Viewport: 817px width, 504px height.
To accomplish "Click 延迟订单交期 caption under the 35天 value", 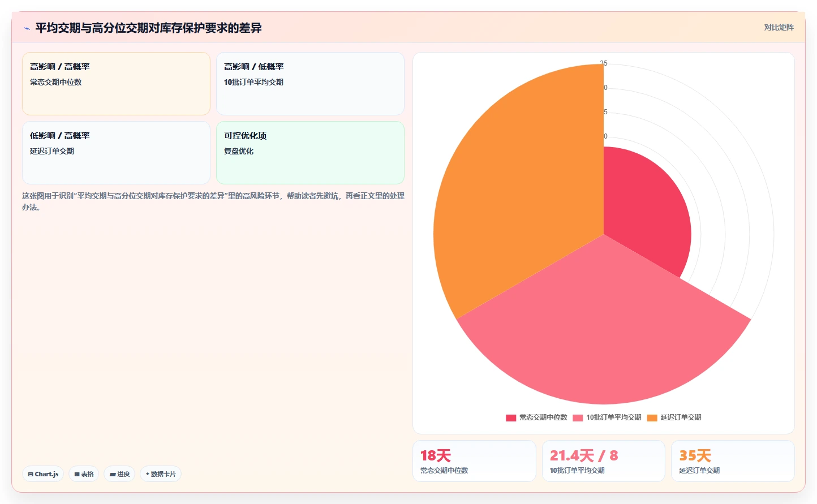I will (699, 471).
